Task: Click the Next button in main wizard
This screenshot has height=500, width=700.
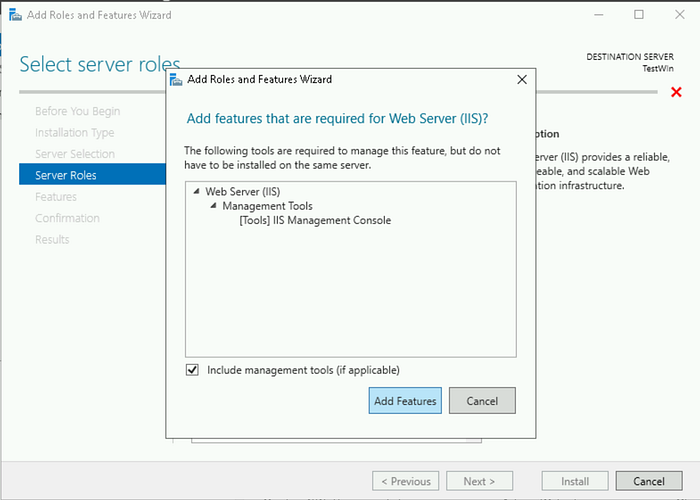Action: [479, 481]
